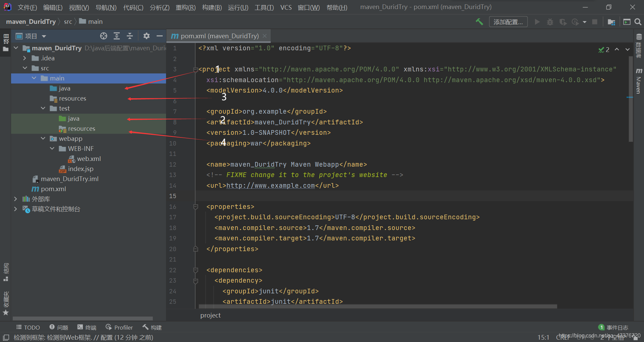Click the Build project hammer icon
The height and width of the screenshot is (342, 644).
(479, 22)
